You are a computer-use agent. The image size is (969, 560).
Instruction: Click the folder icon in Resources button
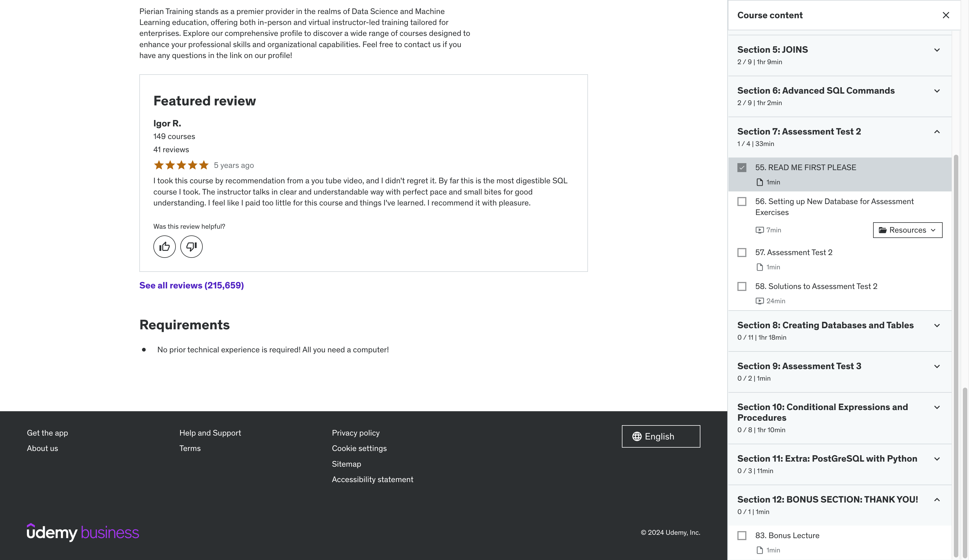coord(882,230)
